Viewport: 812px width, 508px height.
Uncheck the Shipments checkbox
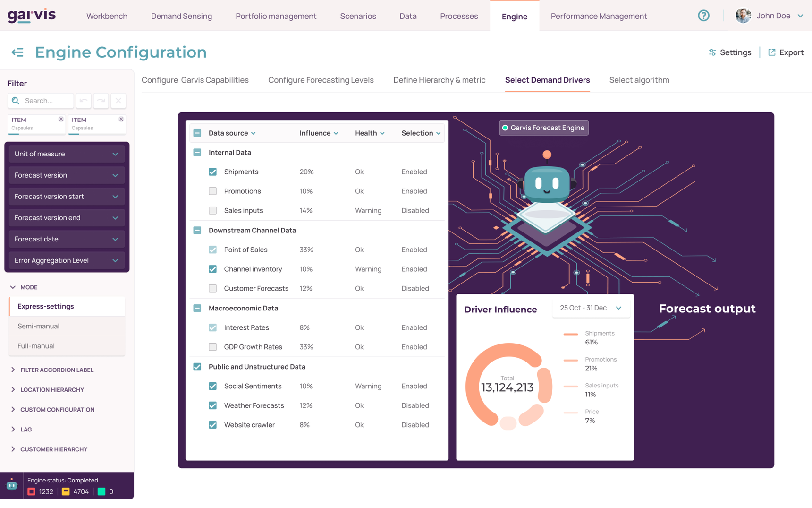click(213, 172)
